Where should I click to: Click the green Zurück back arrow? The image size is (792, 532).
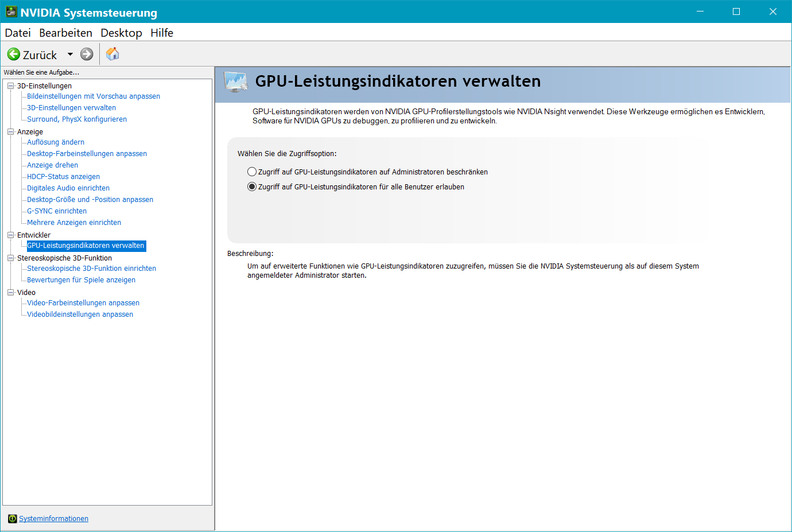click(x=14, y=55)
